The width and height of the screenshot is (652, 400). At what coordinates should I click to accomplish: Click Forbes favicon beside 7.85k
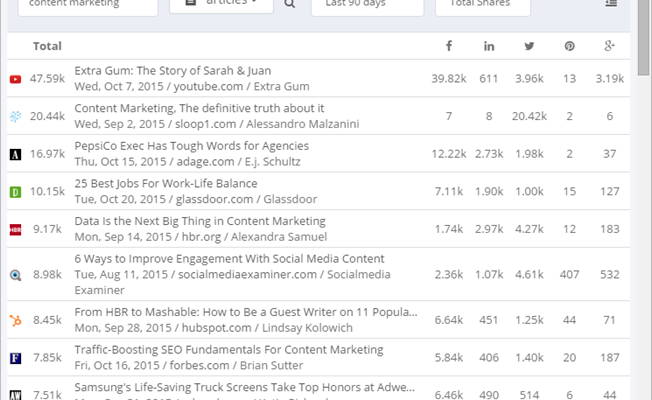pyautogui.click(x=15, y=358)
